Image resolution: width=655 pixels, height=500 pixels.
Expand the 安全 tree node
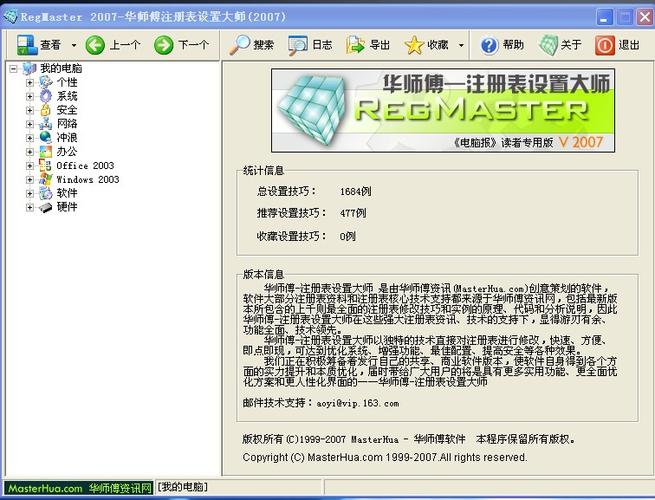[x=30, y=110]
